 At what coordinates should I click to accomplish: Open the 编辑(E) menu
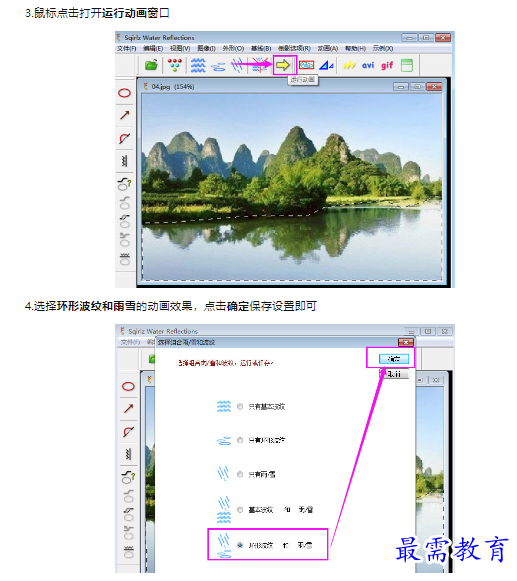(153, 49)
